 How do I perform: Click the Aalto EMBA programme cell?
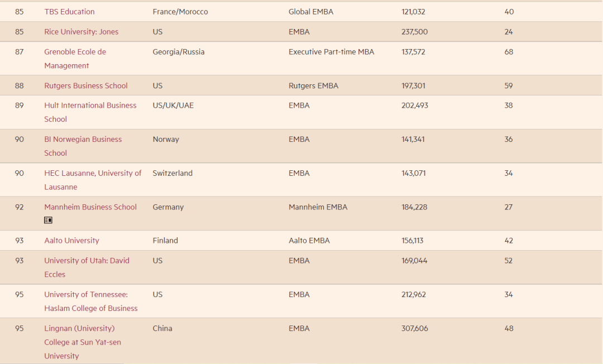pos(309,241)
